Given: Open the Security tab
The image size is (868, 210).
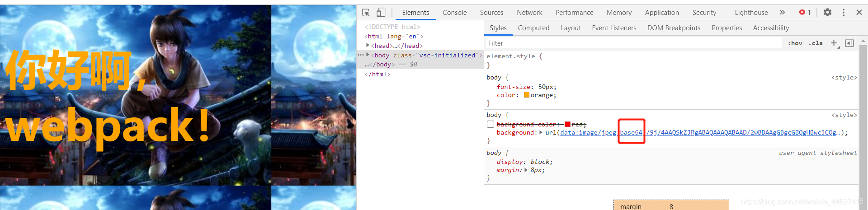Looking at the screenshot, I should click(x=704, y=13).
